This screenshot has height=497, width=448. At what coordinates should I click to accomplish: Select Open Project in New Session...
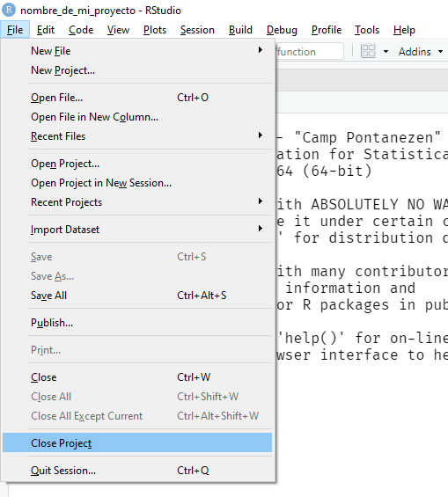[137, 183]
